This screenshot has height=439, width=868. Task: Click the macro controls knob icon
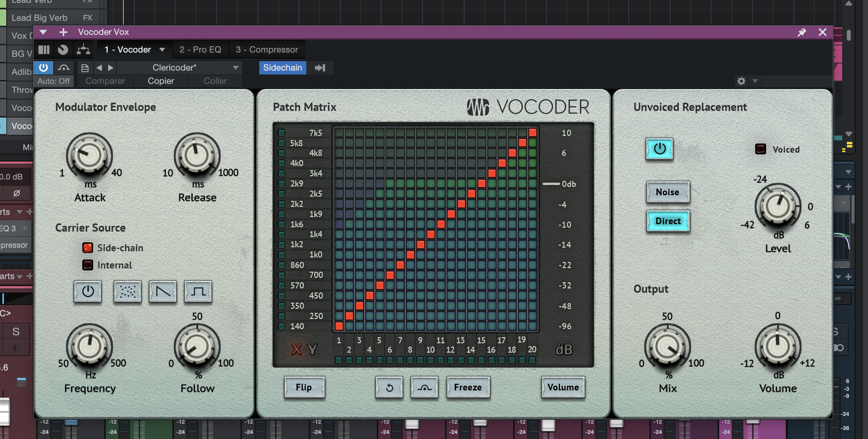pyautogui.click(x=63, y=50)
